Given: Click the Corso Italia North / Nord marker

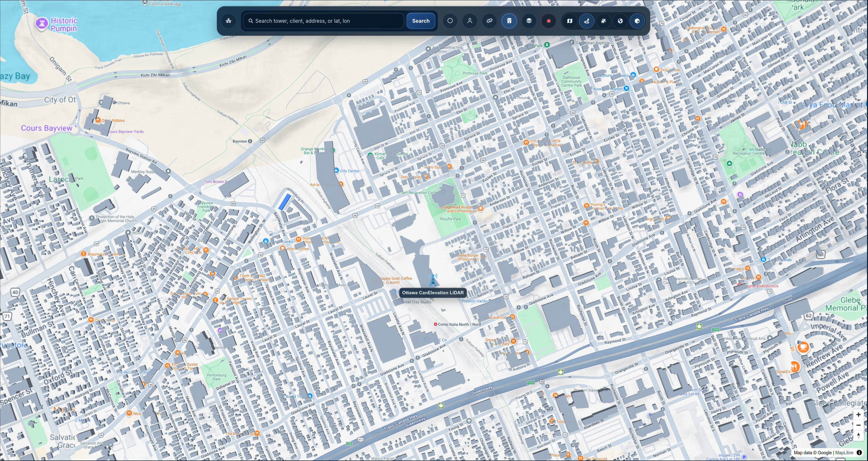Looking at the screenshot, I should pyautogui.click(x=435, y=324).
